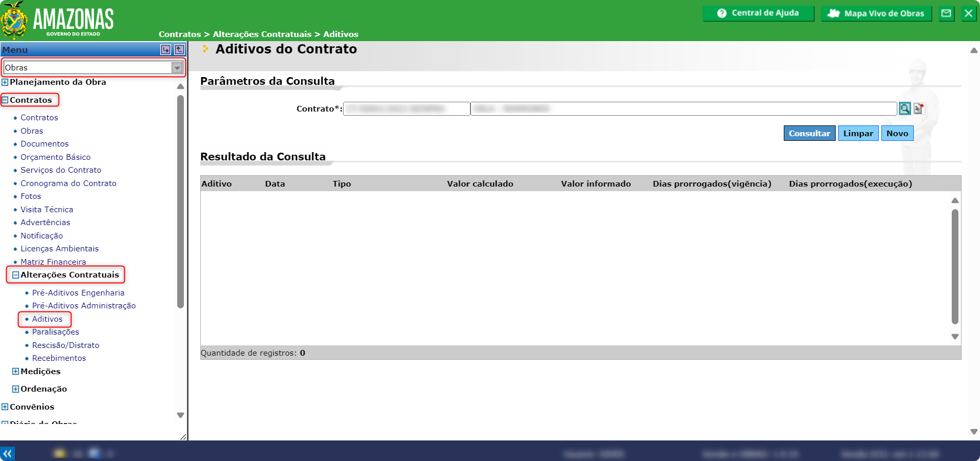Click results table scrollbar thumb
The height and width of the screenshot is (461, 980).
955,267
